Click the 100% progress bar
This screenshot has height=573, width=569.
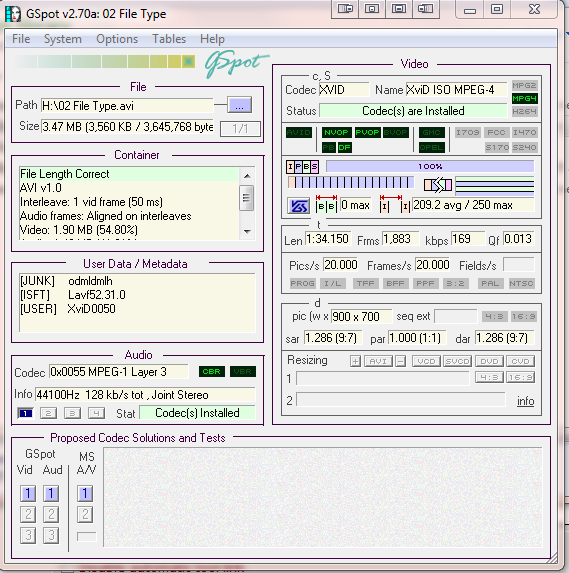(x=430, y=167)
